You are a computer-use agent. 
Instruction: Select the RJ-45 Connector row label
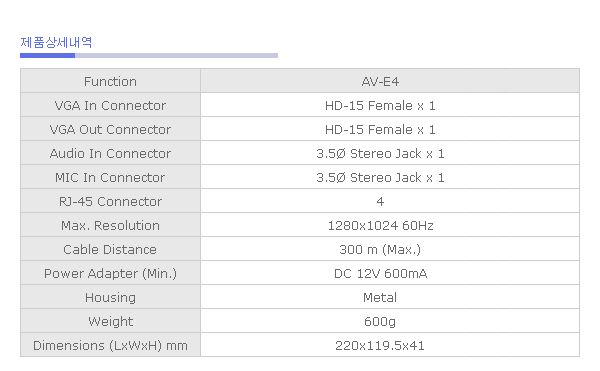(x=111, y=201)
